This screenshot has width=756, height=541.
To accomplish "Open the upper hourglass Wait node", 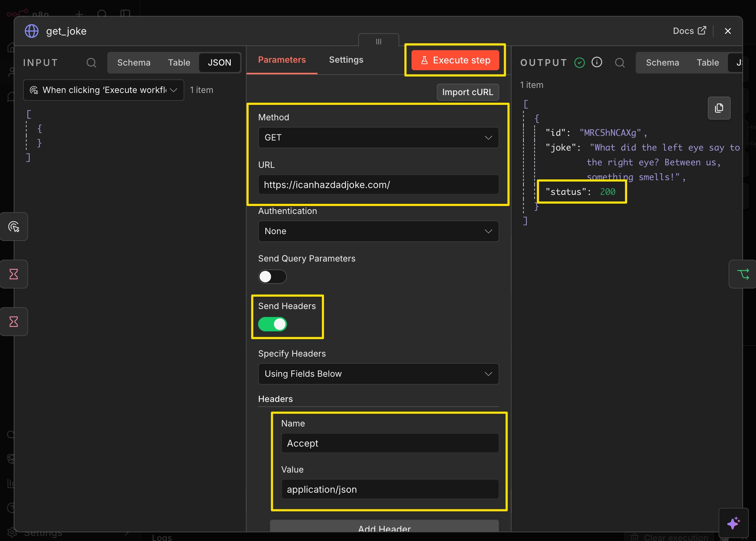I will (x=14, y=274).
